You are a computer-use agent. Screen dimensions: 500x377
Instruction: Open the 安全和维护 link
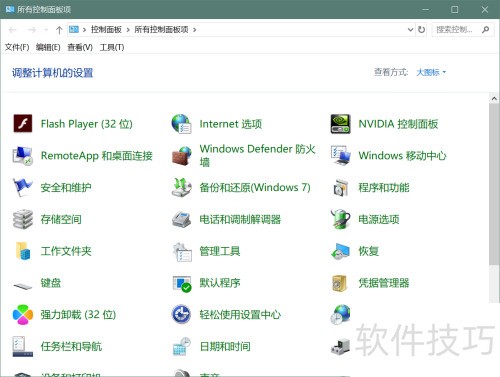coord(66,188)
